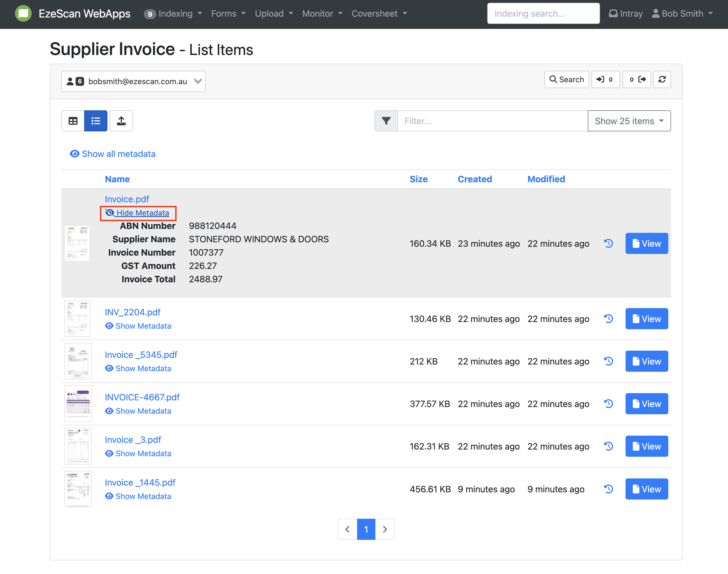Screen dimensions: 728x574
Task: Click the incoming items counter button
Action: tap(605, 80)
